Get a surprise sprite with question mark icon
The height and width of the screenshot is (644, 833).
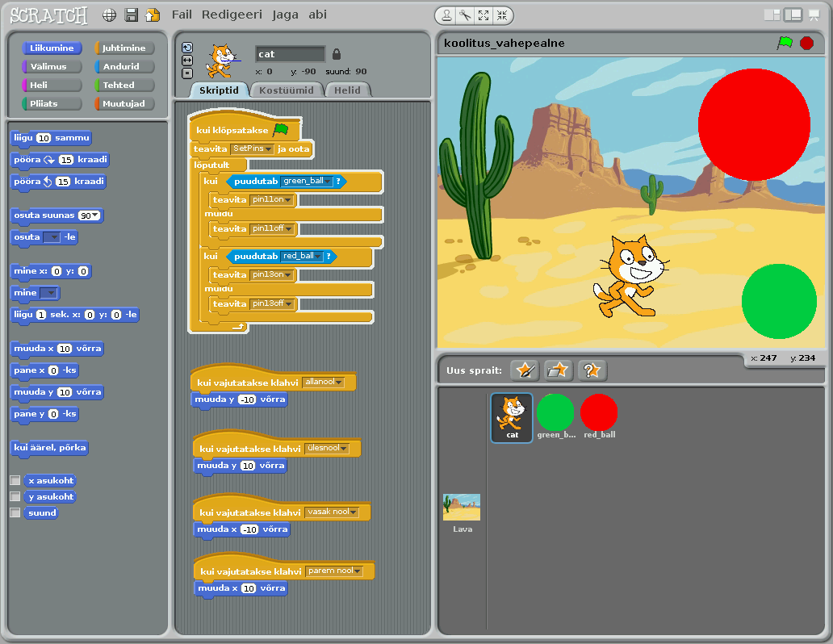pyautogui.click(x=592, y=370)
